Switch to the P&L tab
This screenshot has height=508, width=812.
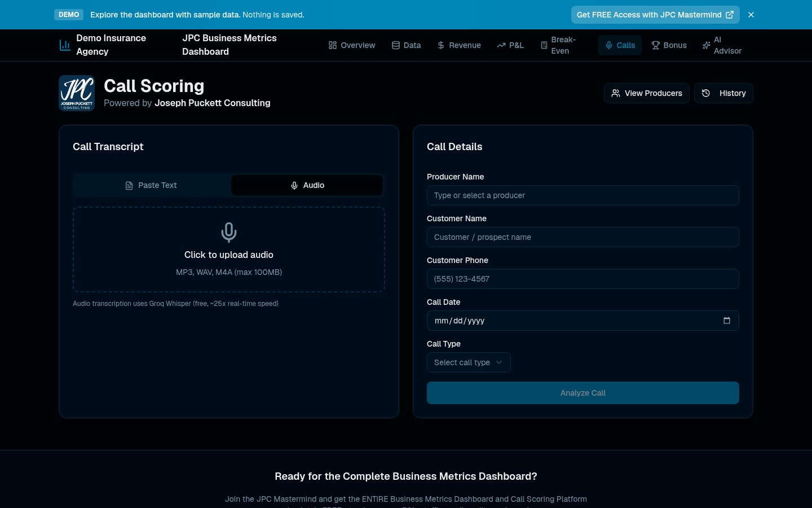pyautogui.click(x=510, y=45)
